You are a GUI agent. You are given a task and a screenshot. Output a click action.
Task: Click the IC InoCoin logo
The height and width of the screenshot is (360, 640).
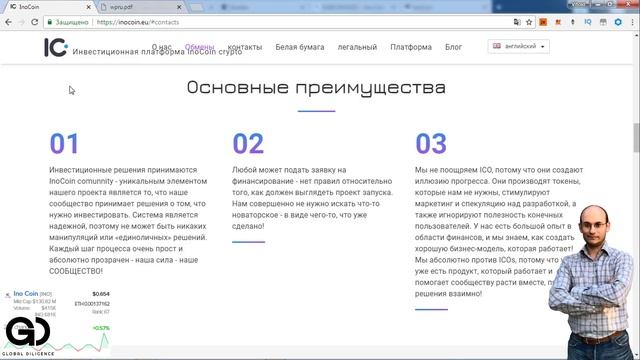(x=56, y=47)
